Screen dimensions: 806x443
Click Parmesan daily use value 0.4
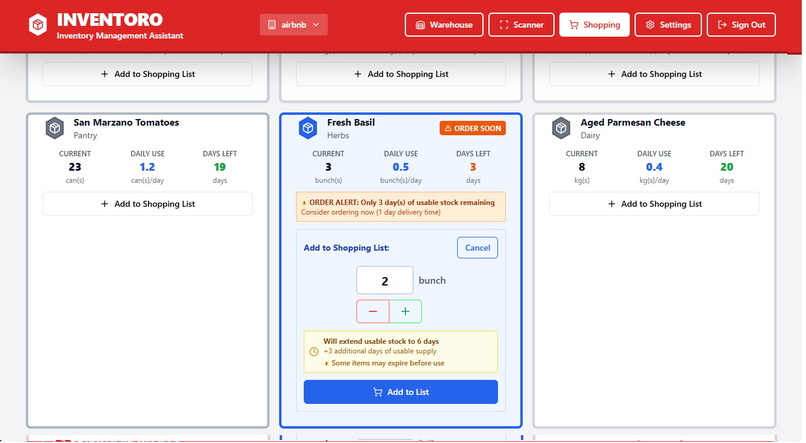(654, 167)
